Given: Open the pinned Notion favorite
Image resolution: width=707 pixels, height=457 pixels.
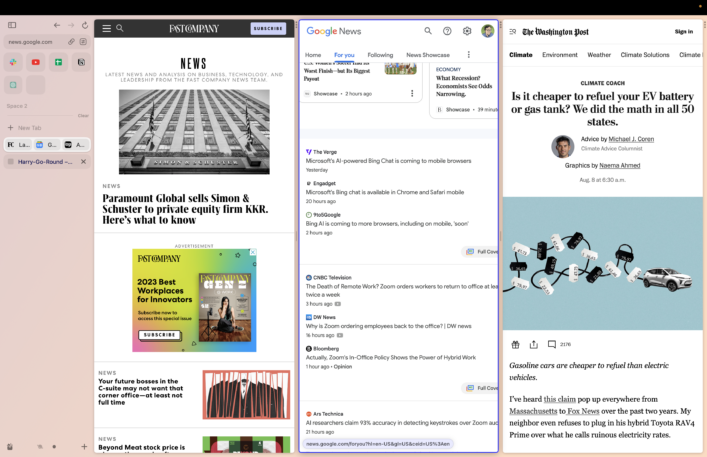Looking at the screenshot, I should point(81,62).
